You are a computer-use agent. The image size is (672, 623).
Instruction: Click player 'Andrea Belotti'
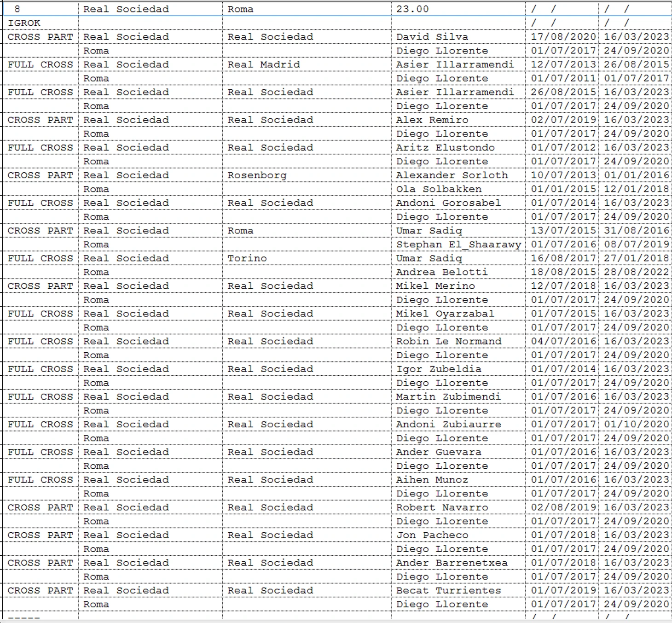click(442, 272)
